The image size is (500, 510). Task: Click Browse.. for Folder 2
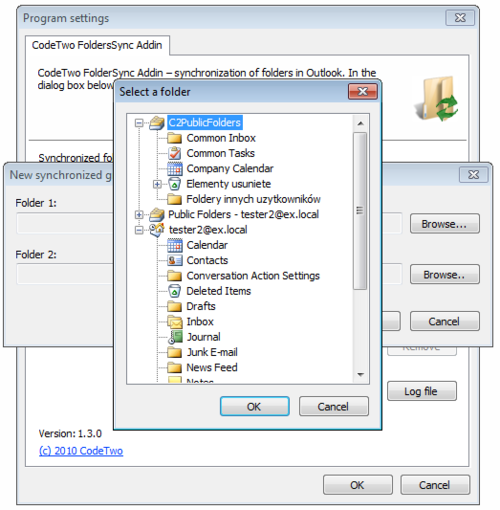tap(445, 274)
